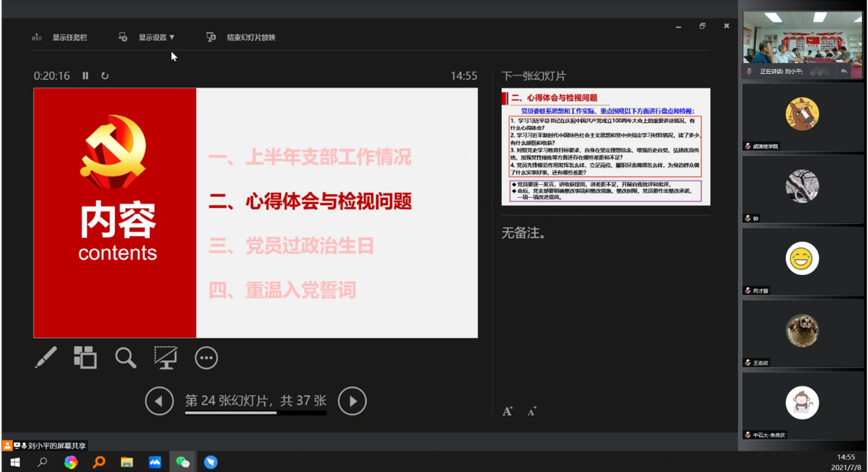
Task: Open more slideshow options (three dots)
Action: (206, 357)
